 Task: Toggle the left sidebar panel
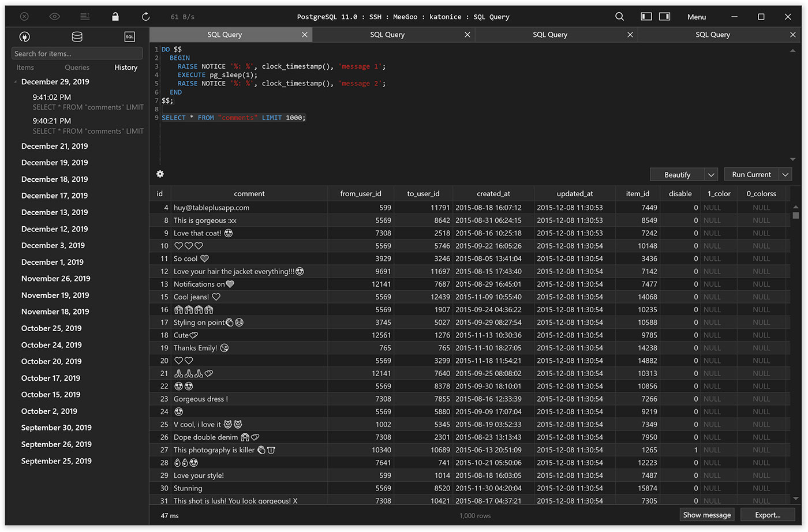coord(646,17)
